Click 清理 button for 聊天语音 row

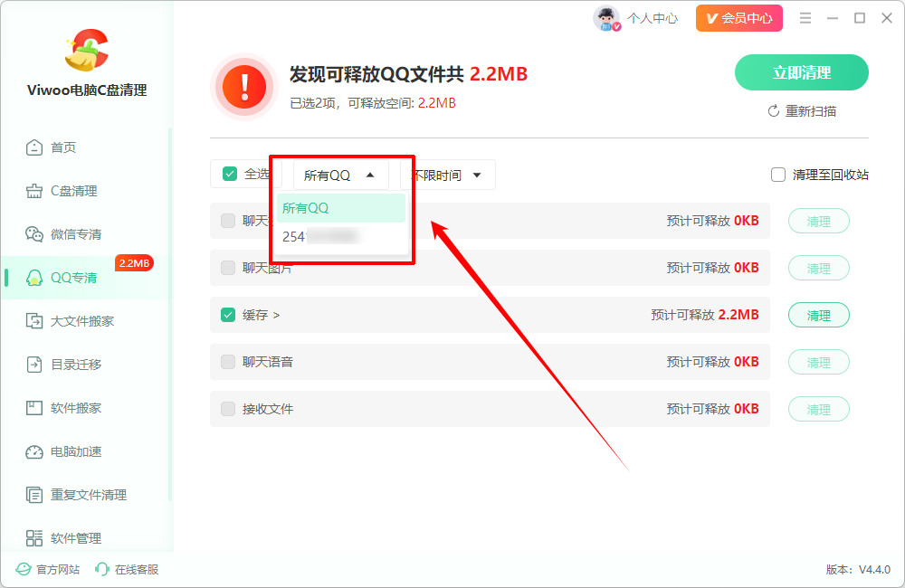[818, 363]
